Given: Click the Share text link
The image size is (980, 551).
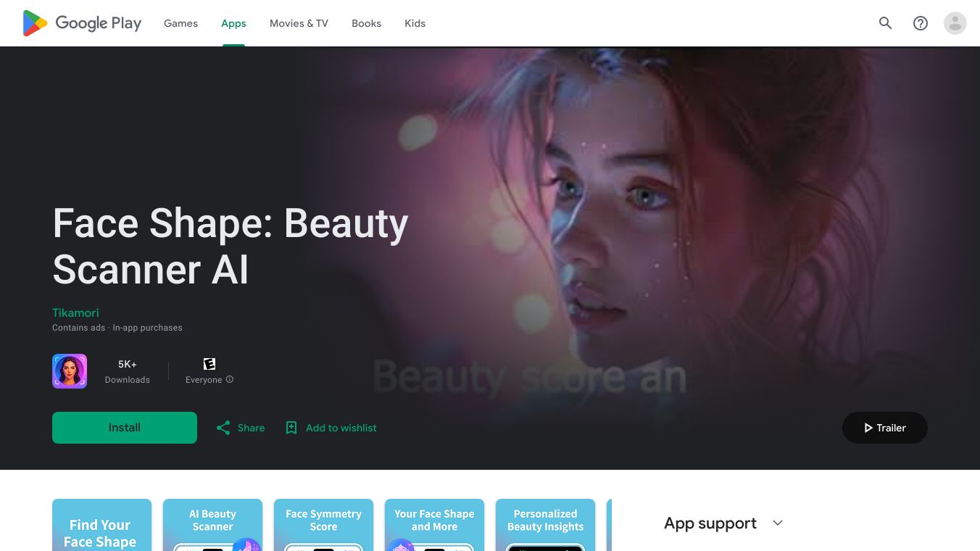Looking at the screenshot, I should click(251, 428).
